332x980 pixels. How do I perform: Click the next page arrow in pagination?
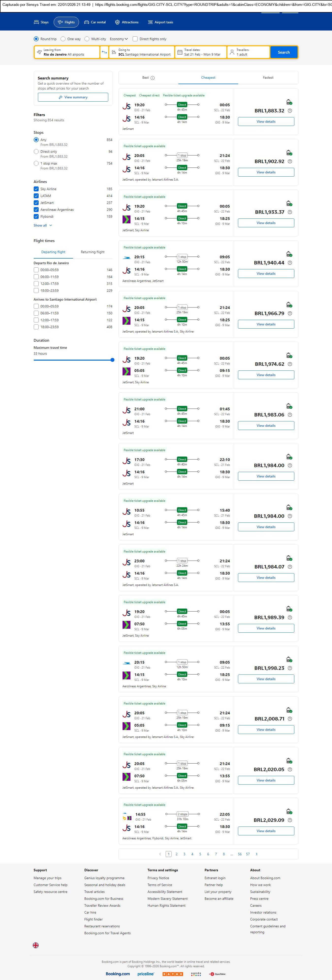coord(257,854)
